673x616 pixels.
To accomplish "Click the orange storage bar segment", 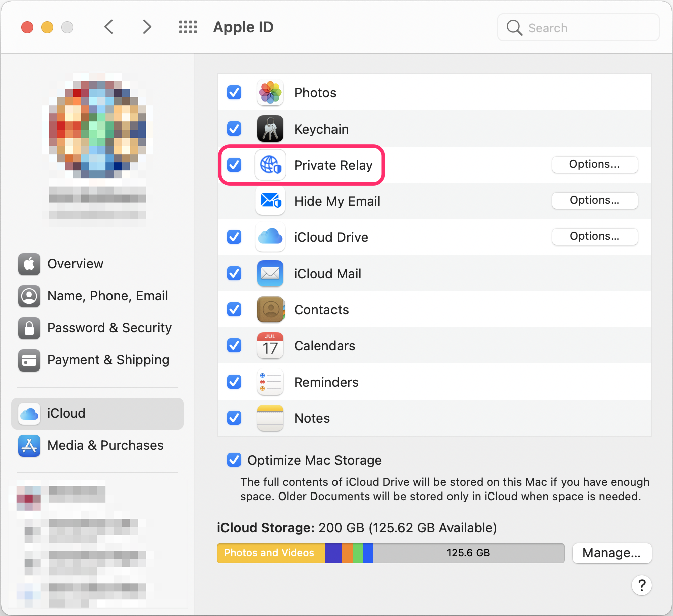I will (x=347, y=553).
